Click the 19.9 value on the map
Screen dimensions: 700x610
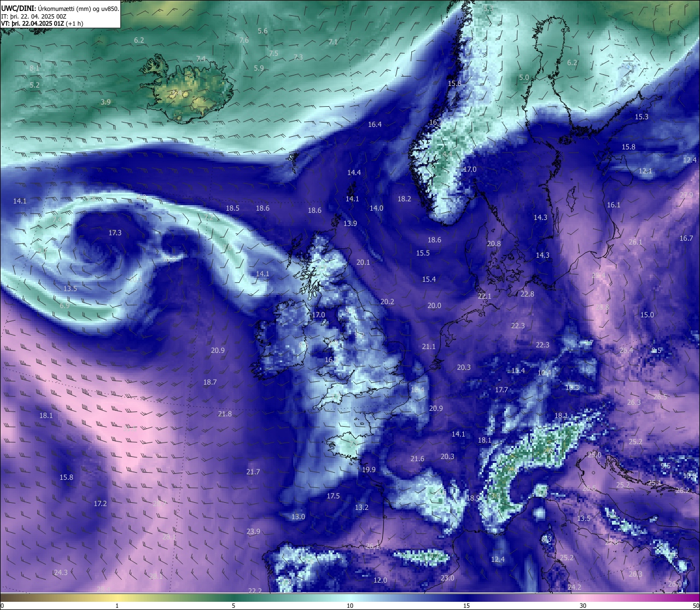tap(369, 470)
